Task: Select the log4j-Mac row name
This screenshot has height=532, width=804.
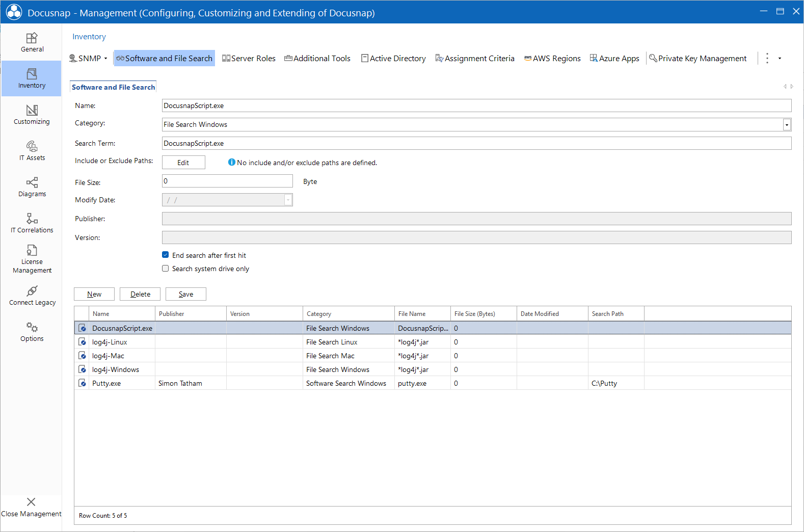Action: (x=108, y=356)
